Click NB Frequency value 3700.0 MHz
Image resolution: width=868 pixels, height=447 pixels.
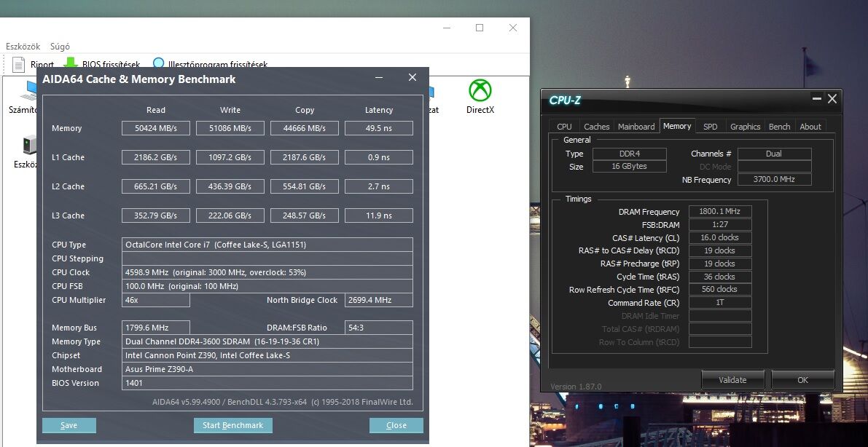(775, 179)
